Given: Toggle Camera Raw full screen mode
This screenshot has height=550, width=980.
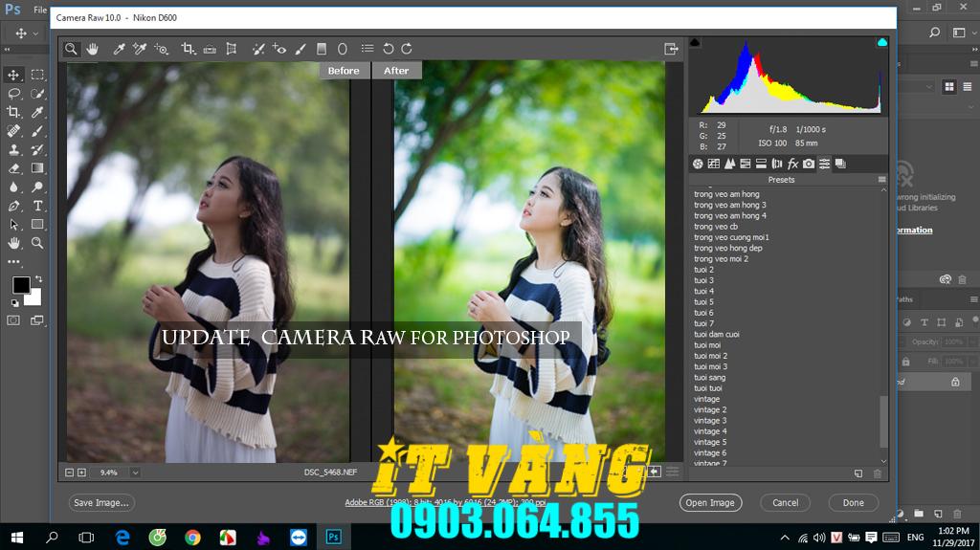Looking at the screenshot, I should [671, 49].
